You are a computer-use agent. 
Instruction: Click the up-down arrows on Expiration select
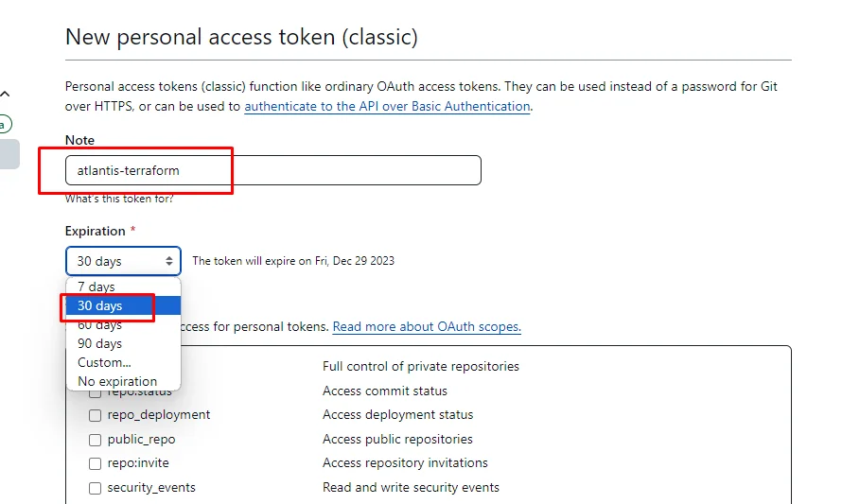pos(170,261)
